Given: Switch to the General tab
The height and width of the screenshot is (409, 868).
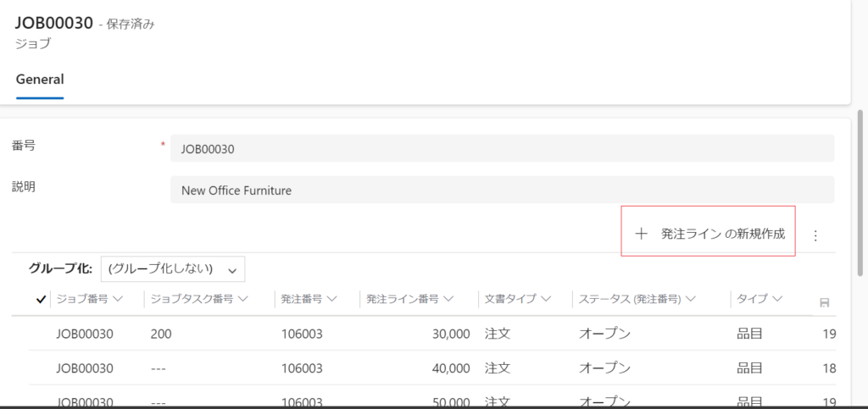Looking at the screenshot, I should 40,80.
